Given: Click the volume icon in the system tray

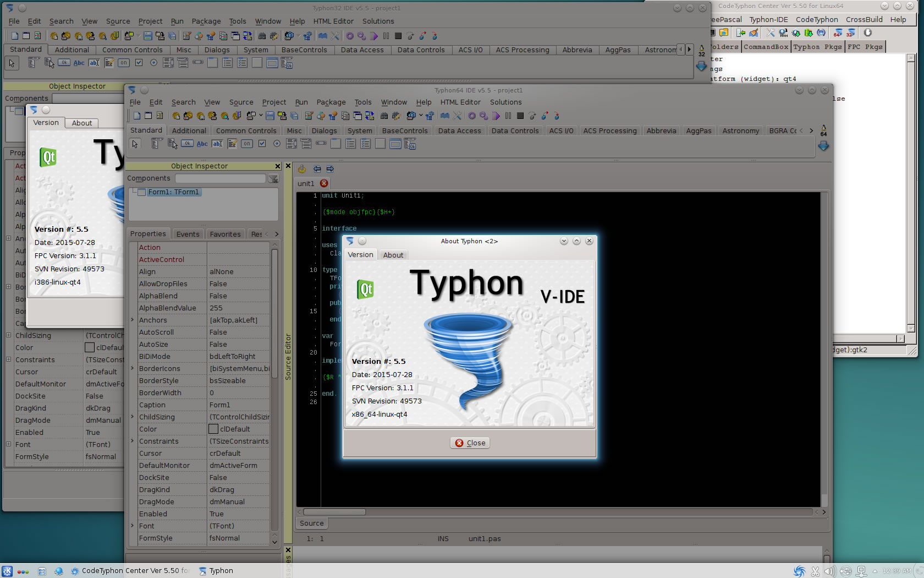Looking at the screenshot, I should (x=830, y=571).
